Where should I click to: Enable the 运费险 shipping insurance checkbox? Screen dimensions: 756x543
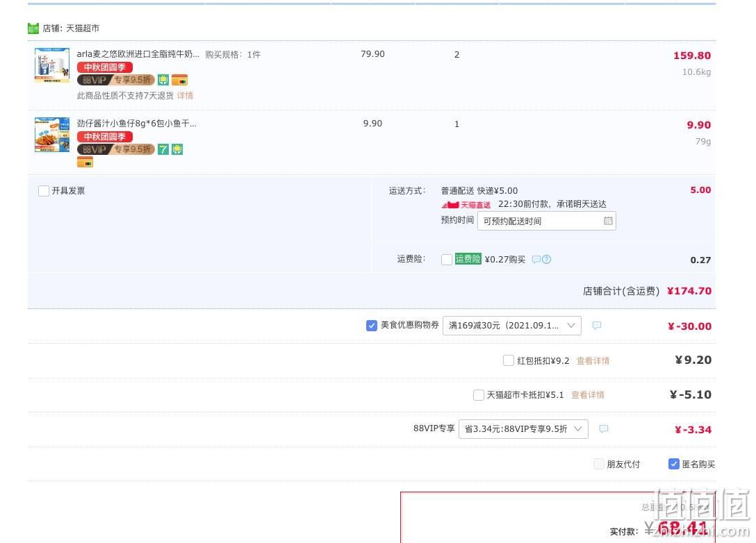(x=447, y=260)
